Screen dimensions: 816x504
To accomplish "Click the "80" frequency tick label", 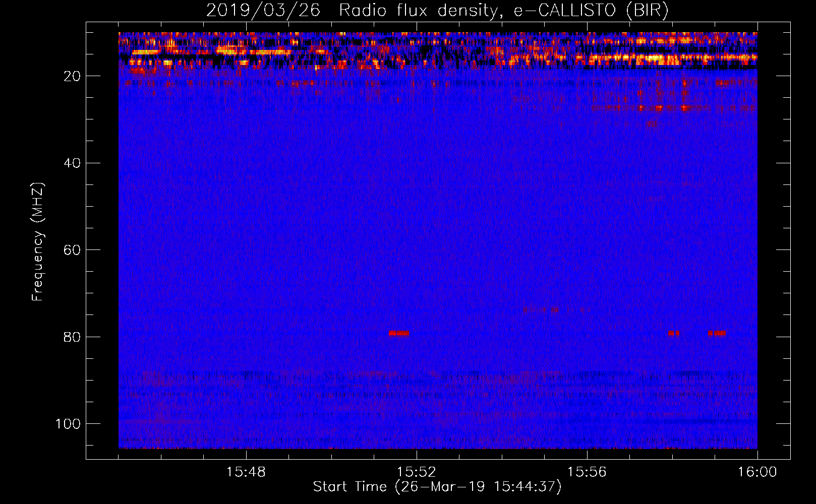I will tap(73, 337).
